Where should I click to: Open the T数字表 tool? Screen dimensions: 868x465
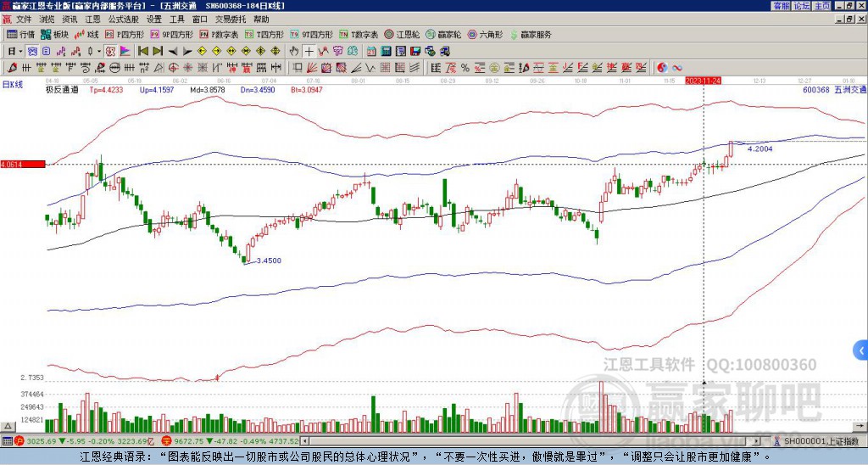tap(359, 34)
